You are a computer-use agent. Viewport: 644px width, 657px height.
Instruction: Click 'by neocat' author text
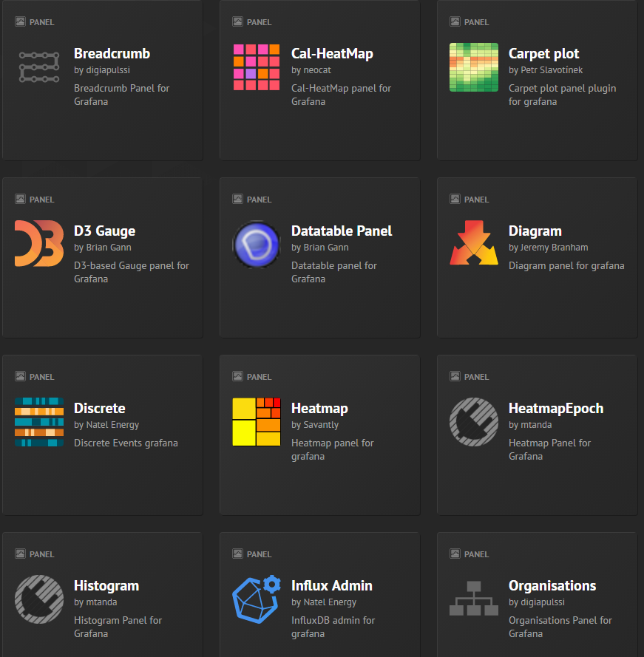tap(311, 70)
